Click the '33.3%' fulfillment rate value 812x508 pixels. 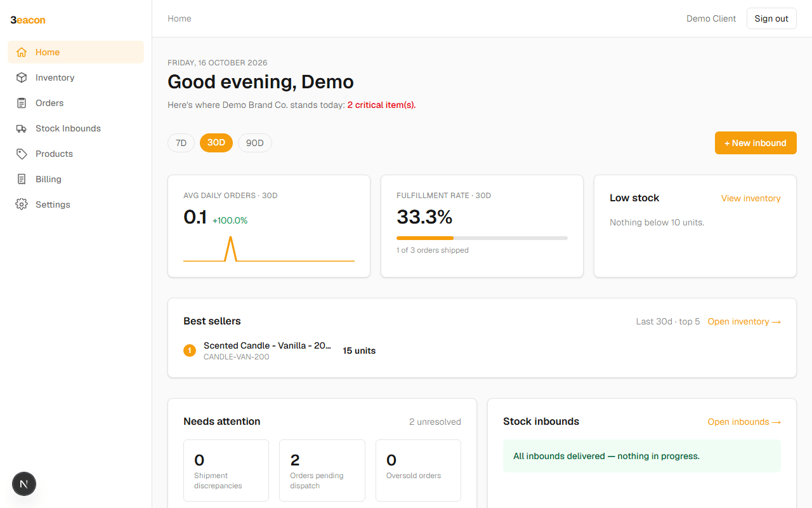click(424, 217)
